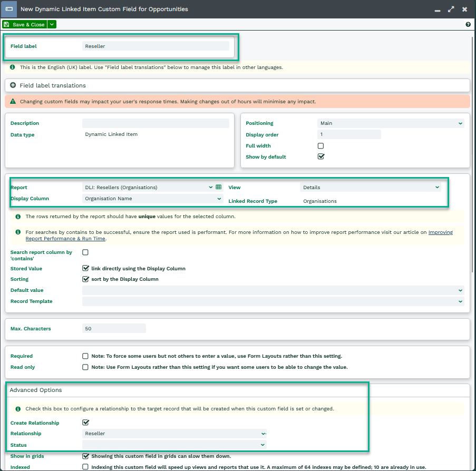The width and height of the screenshot is (476, 471).
Task: Click the window maximize arrows icon
Action: click(451, 9)
